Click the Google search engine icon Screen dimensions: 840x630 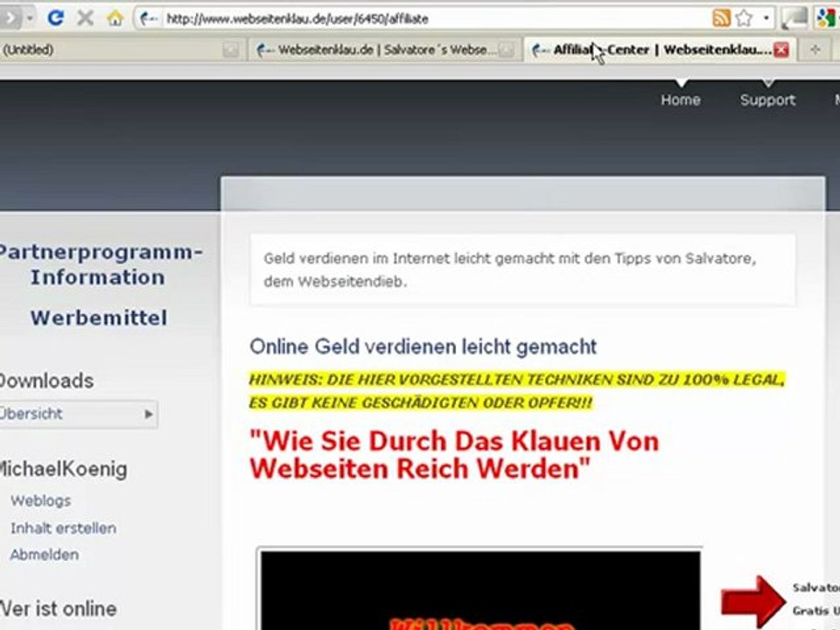tap(828, 18)
